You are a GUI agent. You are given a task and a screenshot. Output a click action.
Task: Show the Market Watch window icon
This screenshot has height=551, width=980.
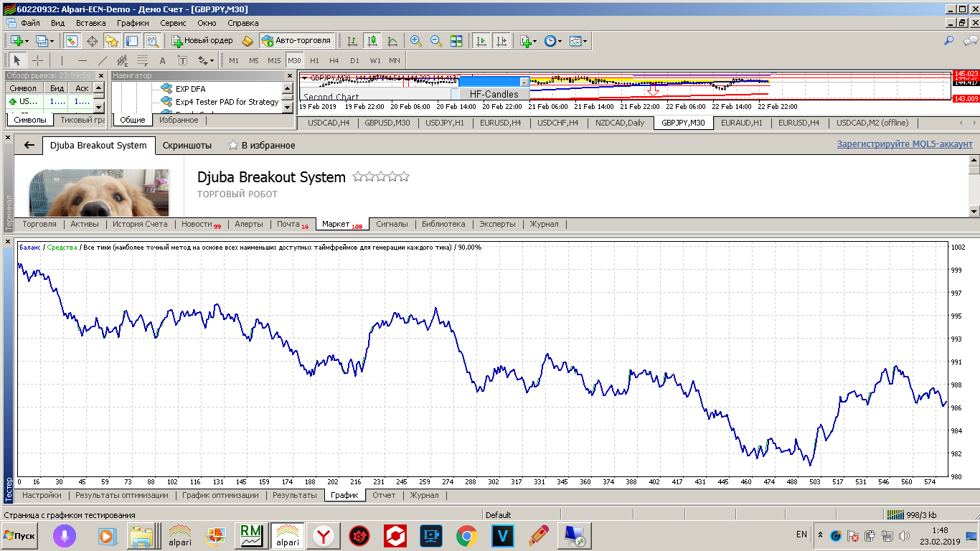[x=72, y=41]
